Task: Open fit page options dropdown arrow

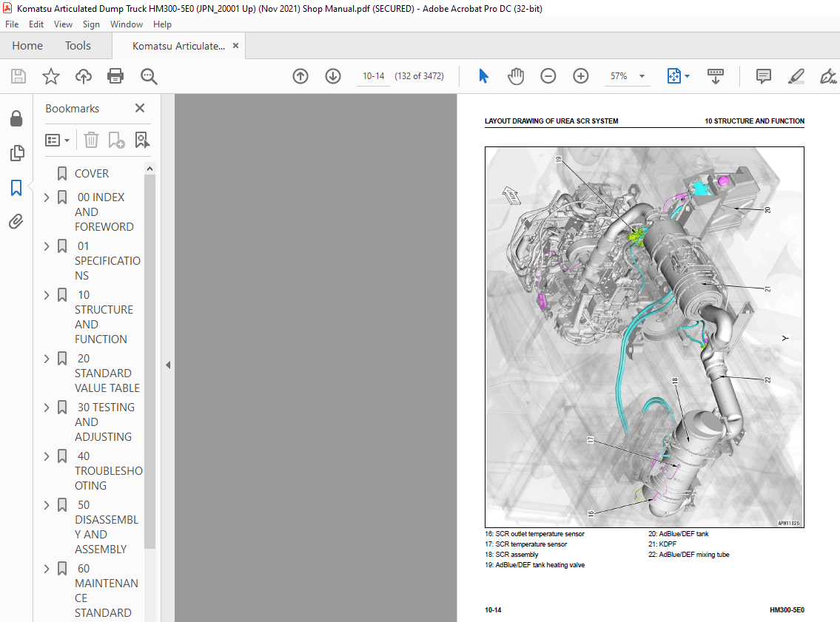Action: [x=688, y=76]
